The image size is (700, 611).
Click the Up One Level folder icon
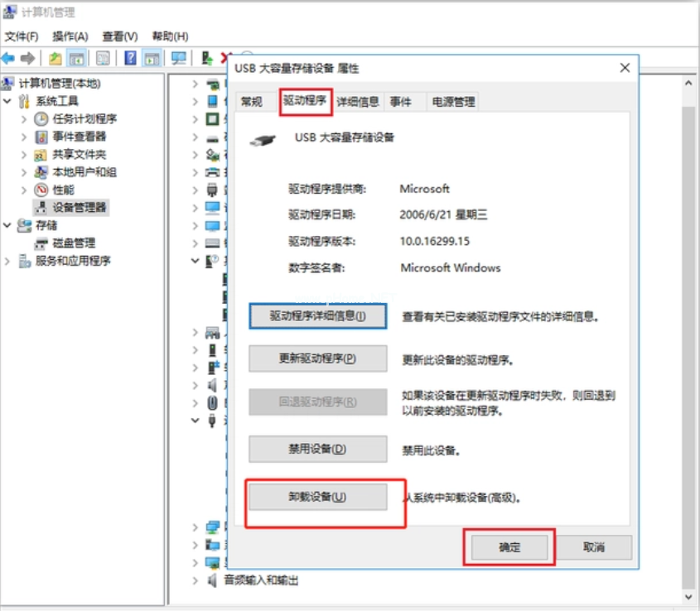(x=55, y=58)
